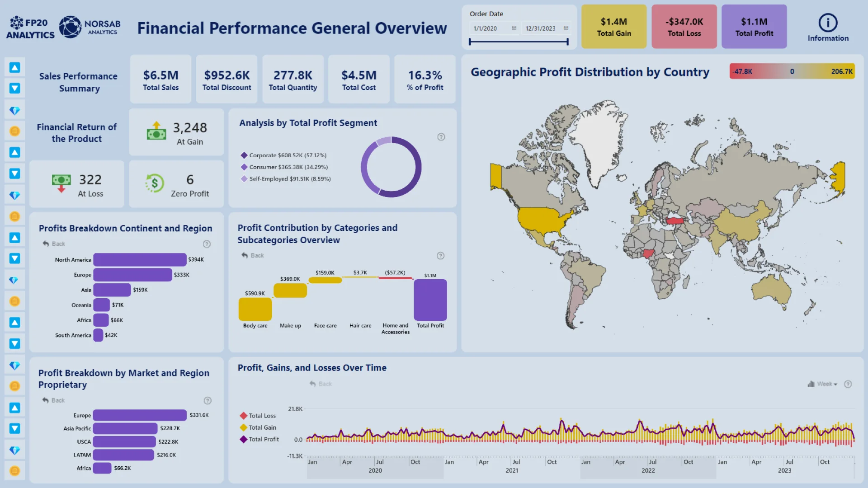The image size is (868, 488).
Task: Click the profit color gradient legend bar
Action: pyautogui.click(x=792, y=71)
